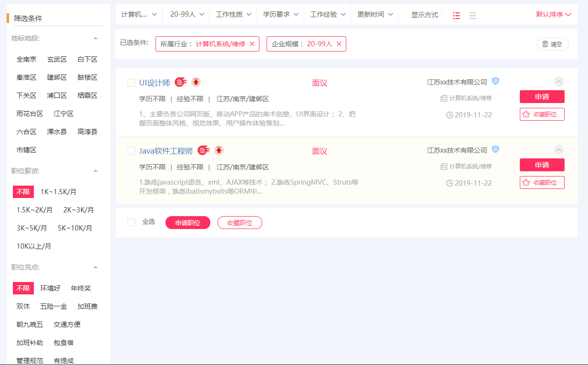The width and height of the screenshot is (588, 365).
Task: Remove the 企业规模 20-99人 filter tag
Action: coord(339,44)
